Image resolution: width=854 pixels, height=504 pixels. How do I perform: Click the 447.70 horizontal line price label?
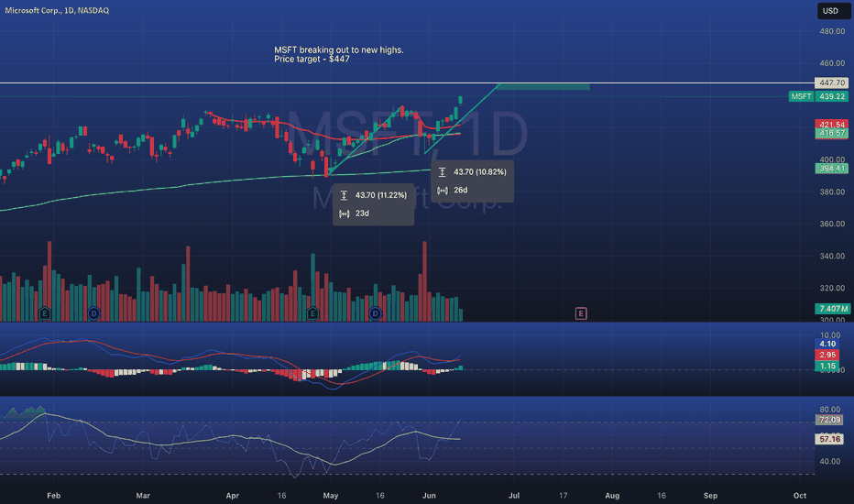coord(832,82)
